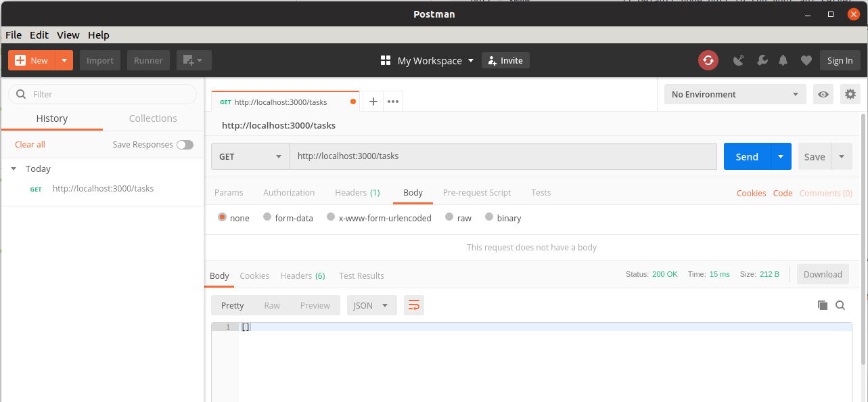Open a new request tab with plus icon
The height and width of the screenshot is (402, 868).
(373, 102)
